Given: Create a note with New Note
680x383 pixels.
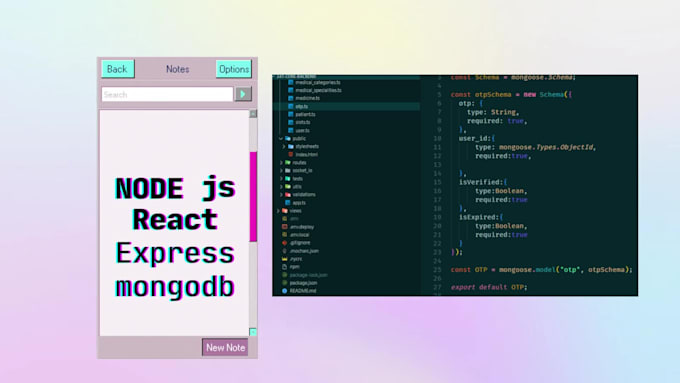Looking at the screenshot, I should (x=225, y=347).
